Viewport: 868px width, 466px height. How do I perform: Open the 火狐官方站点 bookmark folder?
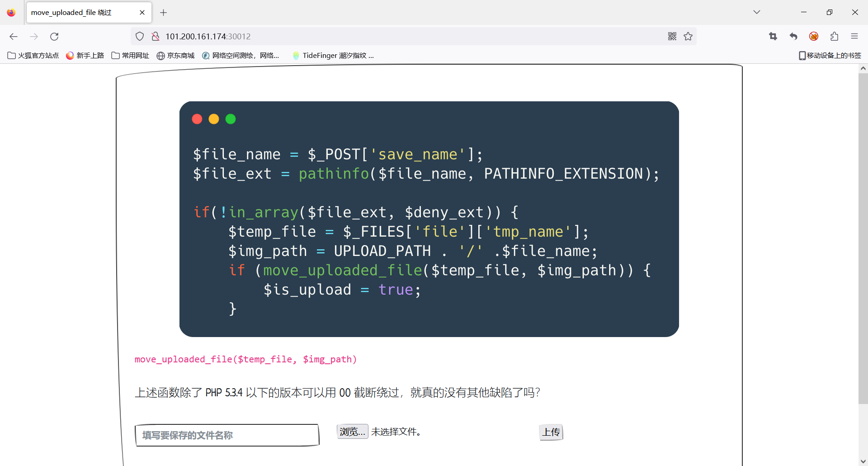tap(33, 56)
